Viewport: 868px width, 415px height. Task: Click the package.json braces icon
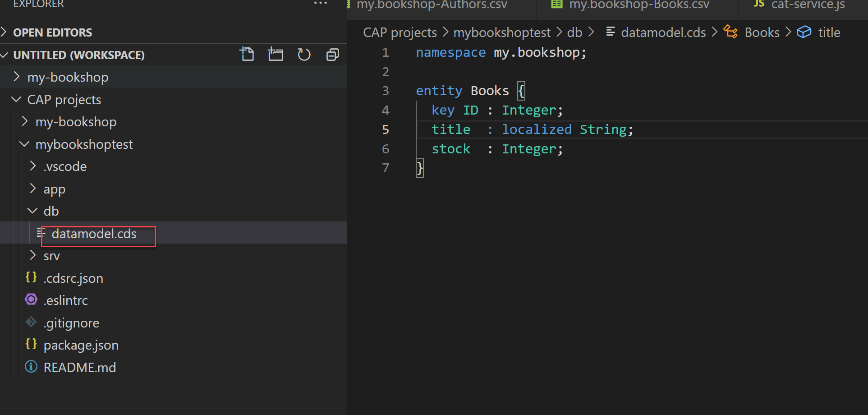[x=31, y=344]
